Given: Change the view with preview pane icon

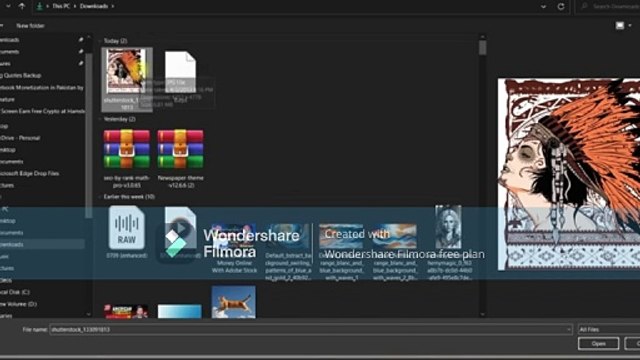Looking at the screenshot, I should point(620,26).
